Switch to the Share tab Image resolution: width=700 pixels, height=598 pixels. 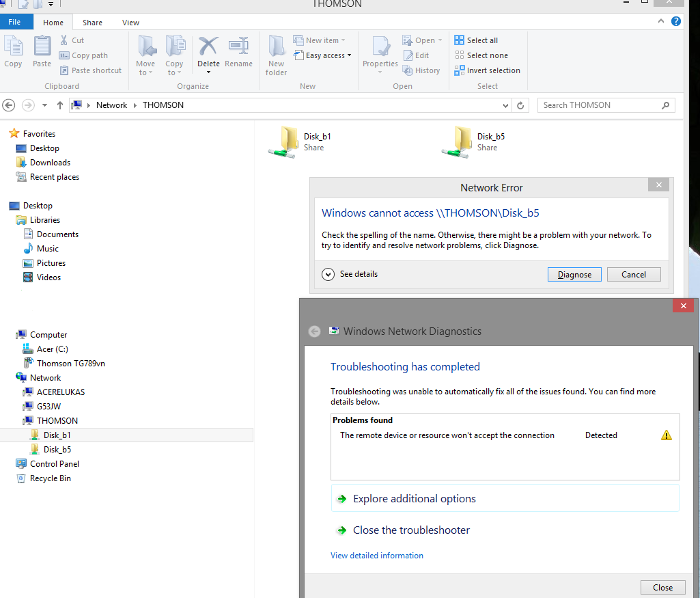coord(92,23)
